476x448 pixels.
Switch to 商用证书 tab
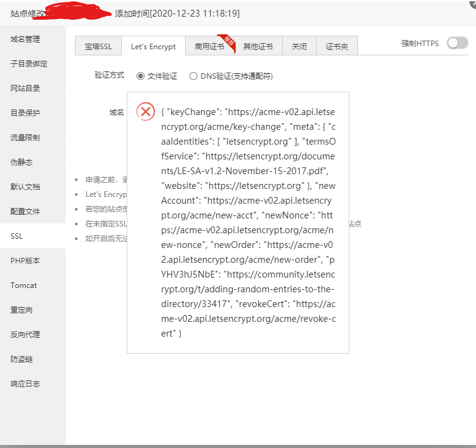210,46
